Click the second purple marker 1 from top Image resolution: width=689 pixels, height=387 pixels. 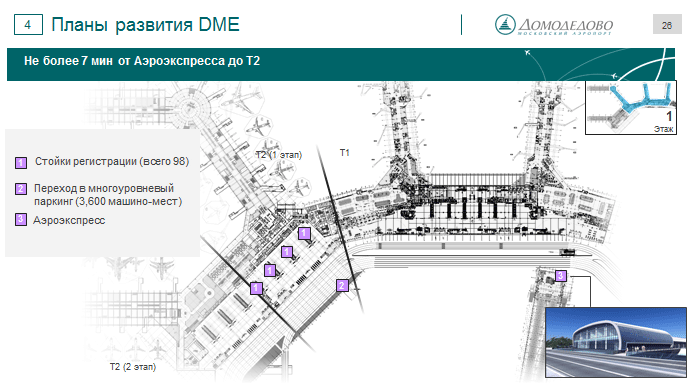pos(287,252)
